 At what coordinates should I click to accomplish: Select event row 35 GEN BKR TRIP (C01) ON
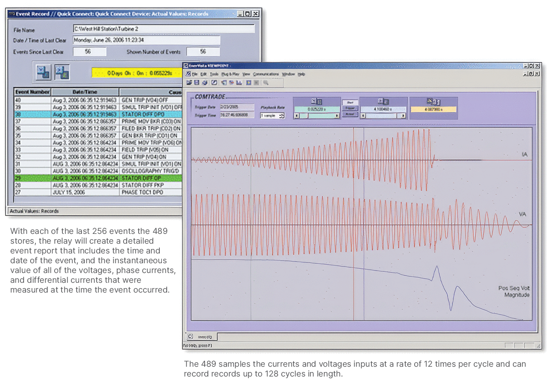tap(98, 135)
